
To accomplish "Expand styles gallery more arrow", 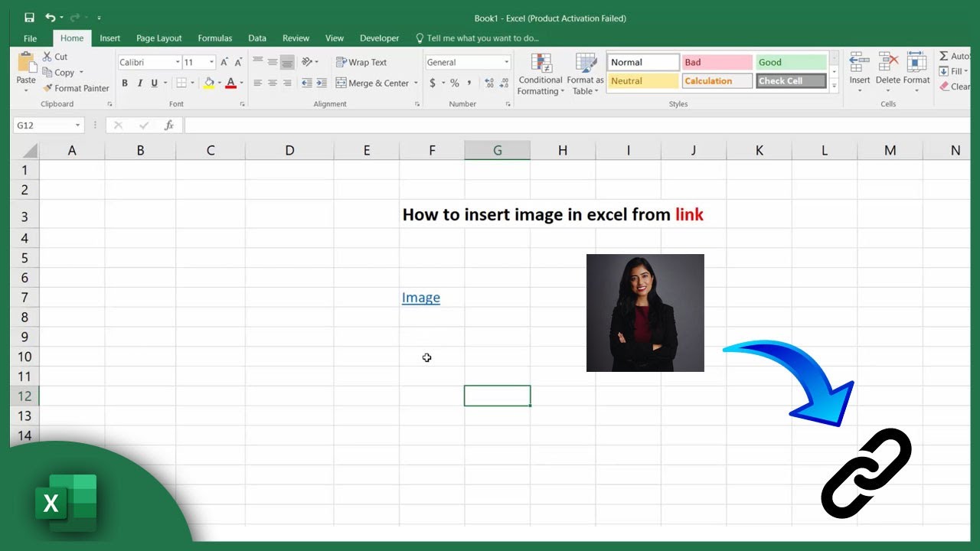I will [x=835, y=86].
